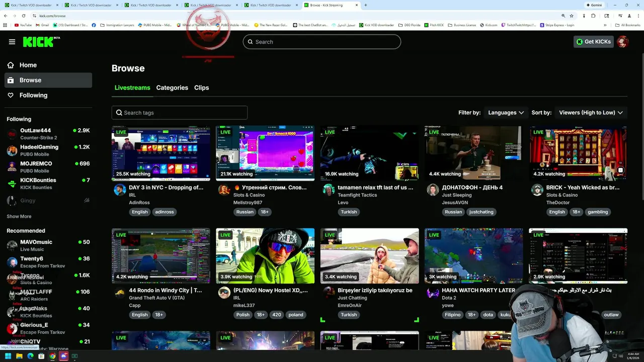Open a new browser tab
The image size is (644, 362).
[365, 5]
